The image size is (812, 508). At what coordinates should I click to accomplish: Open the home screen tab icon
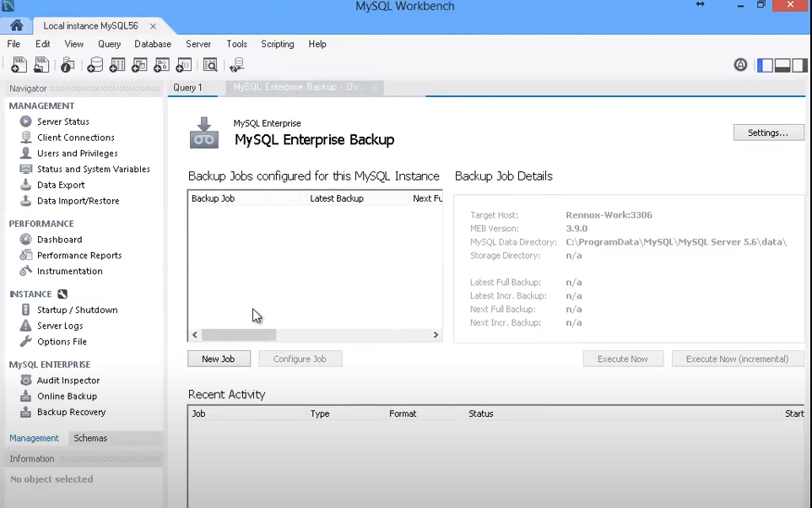(x=16, y=25)
